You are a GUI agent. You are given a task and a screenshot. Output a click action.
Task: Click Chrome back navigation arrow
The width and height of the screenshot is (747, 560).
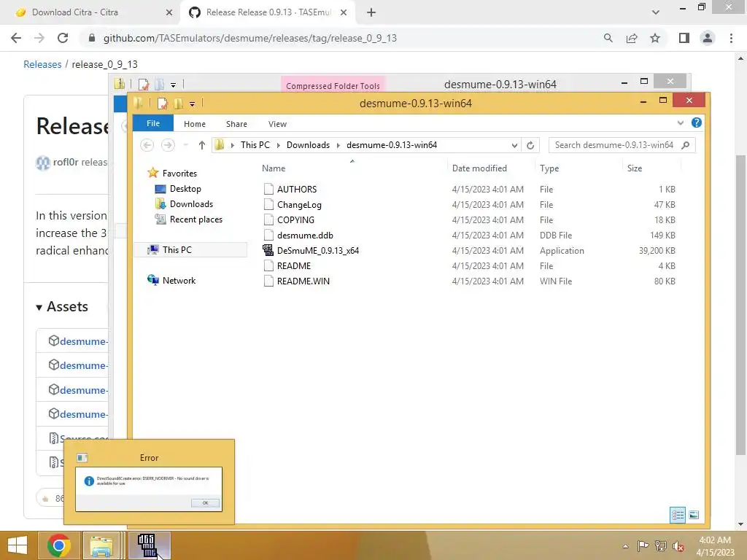pyautogui.click(x=16, y=38)
